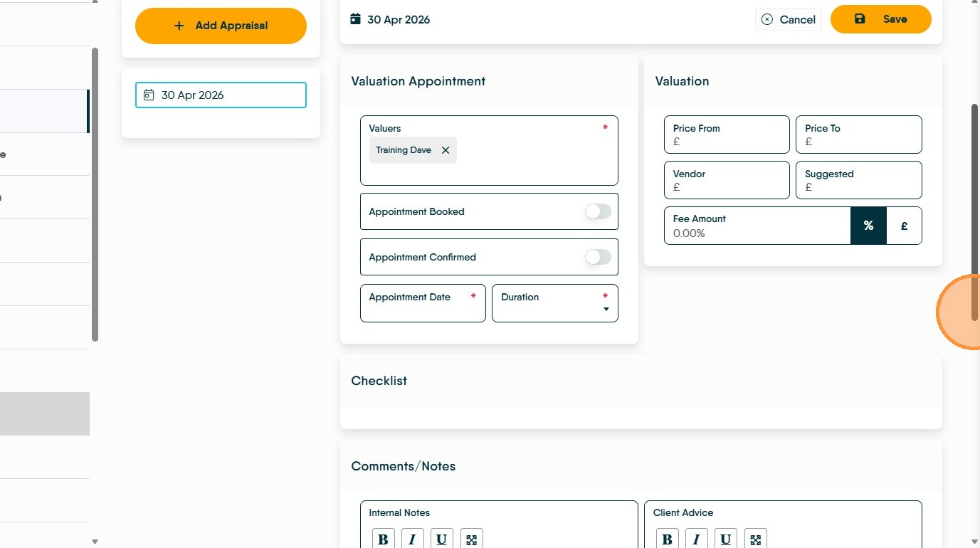Image resolution: width=980 pixels, height=548 pixels.
Task: Bold text in Internal Notes editor
Action: [383, 539]
